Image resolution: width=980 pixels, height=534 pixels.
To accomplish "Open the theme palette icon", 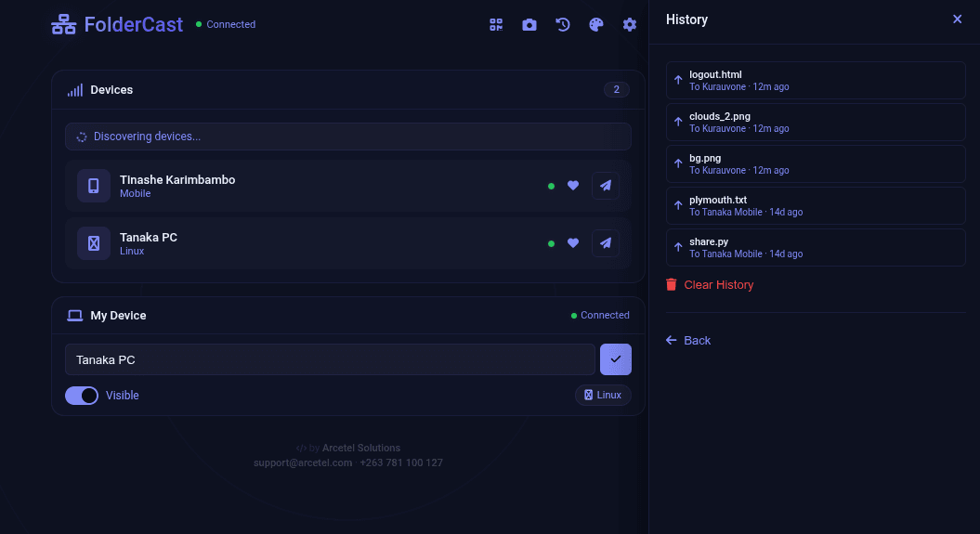I will click(x=596, y=24).
